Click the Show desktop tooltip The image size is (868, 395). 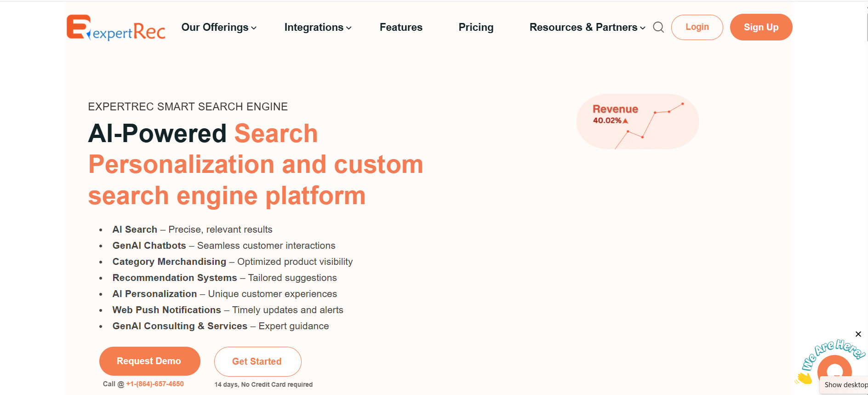click(845, 385)
